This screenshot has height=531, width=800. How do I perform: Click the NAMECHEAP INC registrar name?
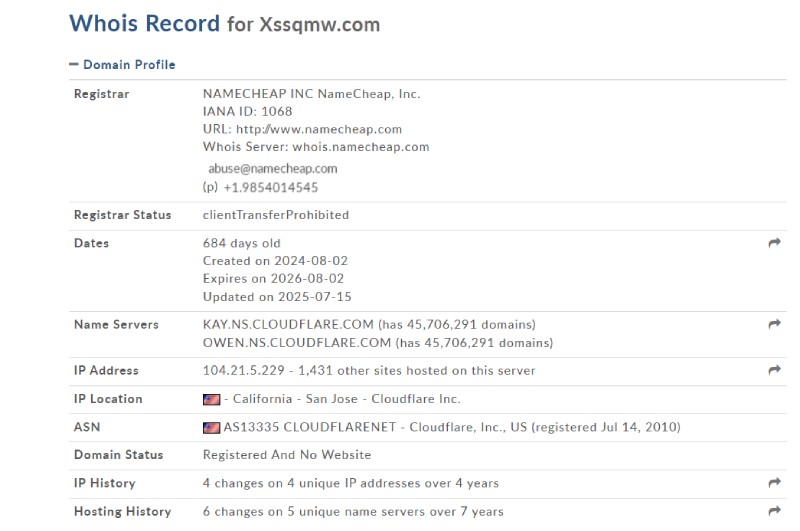[311, 94]
